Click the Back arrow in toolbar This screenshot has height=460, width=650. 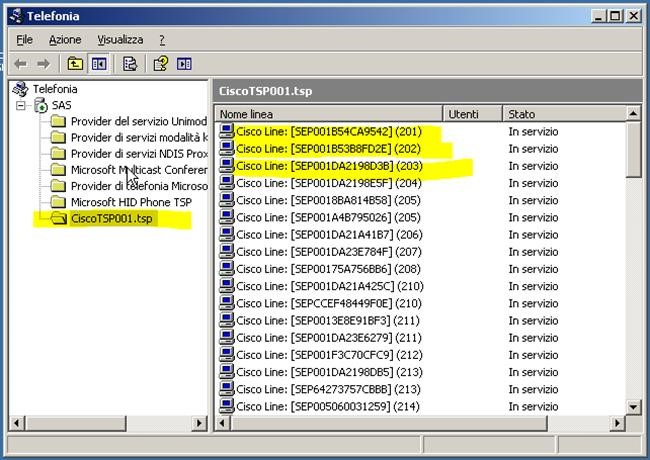click(x=20, y=64)
